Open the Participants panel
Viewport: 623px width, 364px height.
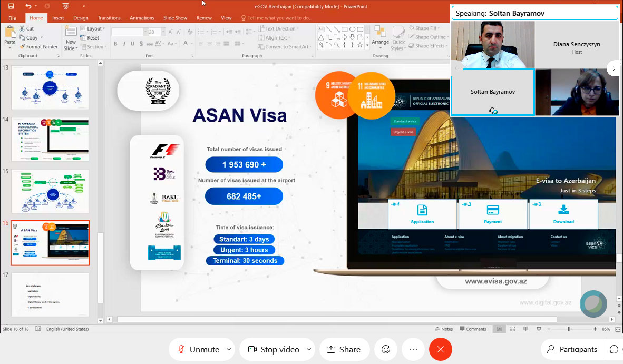point(572,349)
